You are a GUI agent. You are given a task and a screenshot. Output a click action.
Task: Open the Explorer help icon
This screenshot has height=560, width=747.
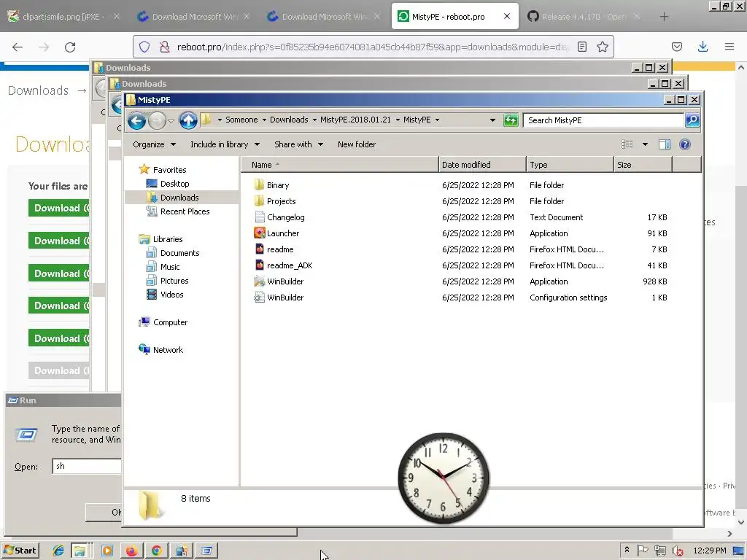(x=684, y=144)
